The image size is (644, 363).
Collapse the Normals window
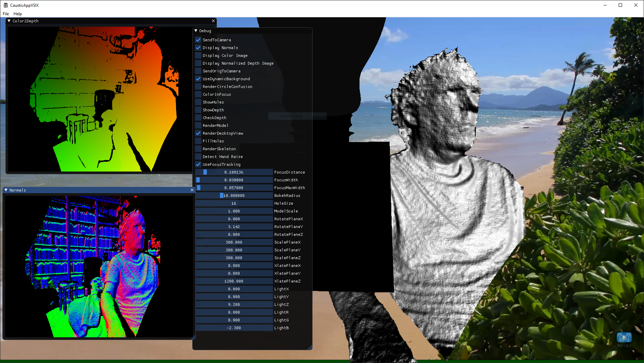(6, 190)
